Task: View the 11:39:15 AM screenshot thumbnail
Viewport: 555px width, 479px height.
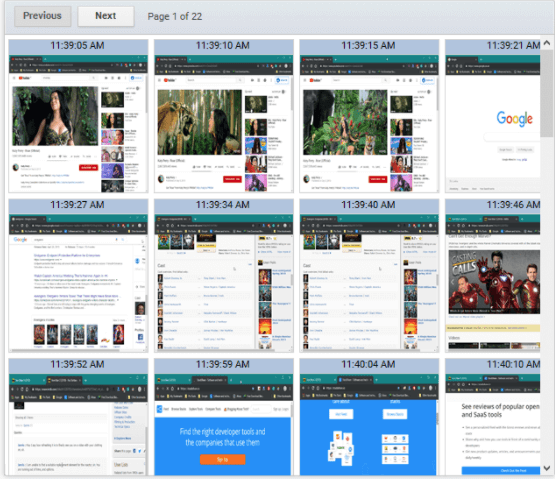Action: 369,124
